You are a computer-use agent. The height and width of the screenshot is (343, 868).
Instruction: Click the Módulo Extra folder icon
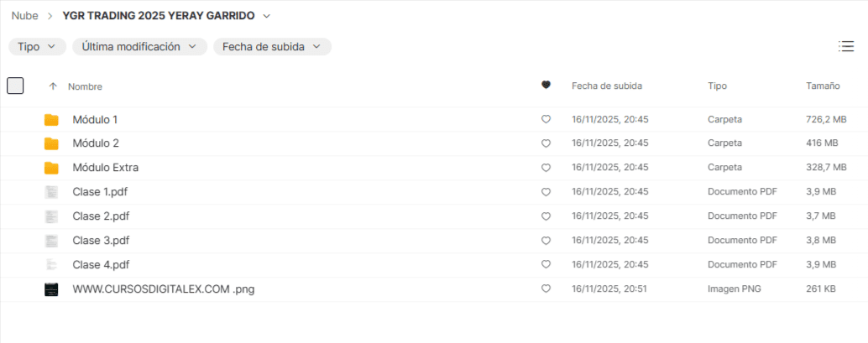tap(52, 168)
